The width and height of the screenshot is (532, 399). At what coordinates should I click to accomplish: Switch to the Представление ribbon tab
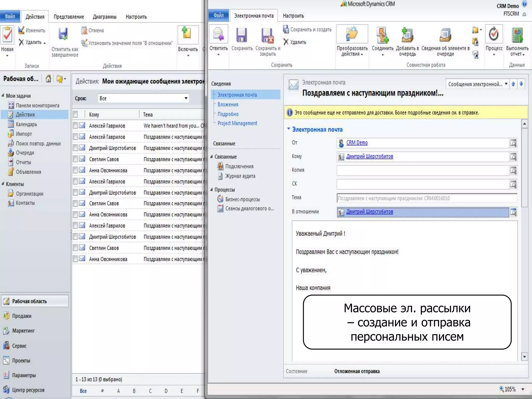pyautogui.click(x=69, y=17)
